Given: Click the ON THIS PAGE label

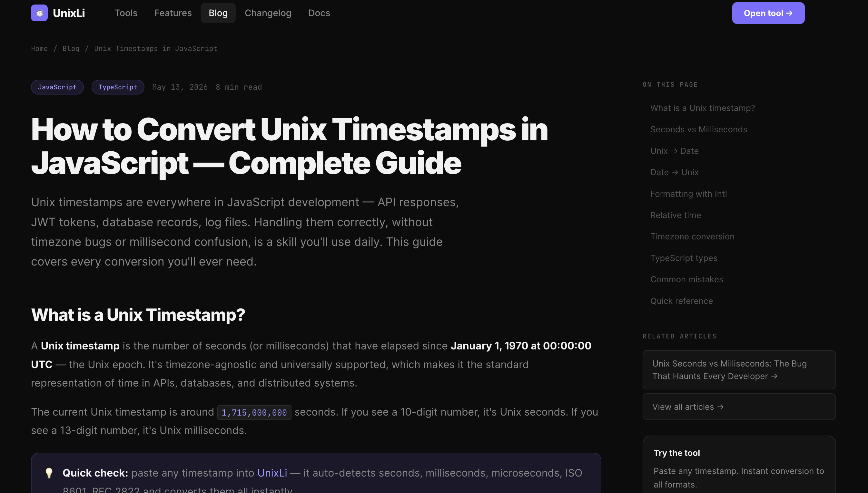Looking at the screenshot, I should coord(670,85).
